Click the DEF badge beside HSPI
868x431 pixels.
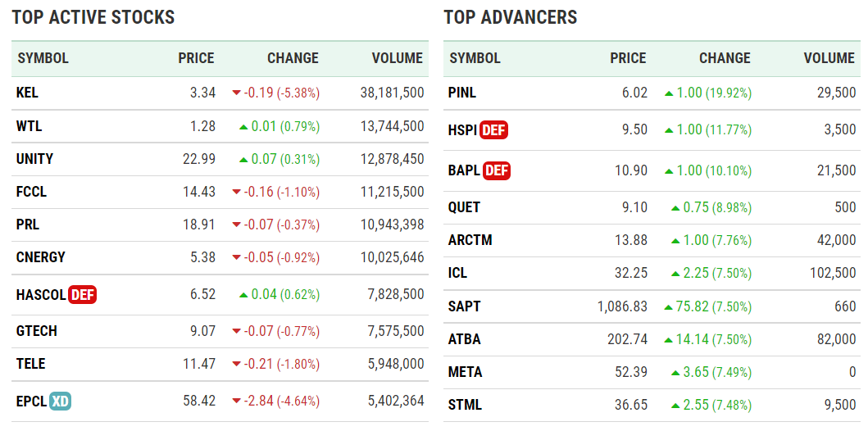(x=493, y=129)
